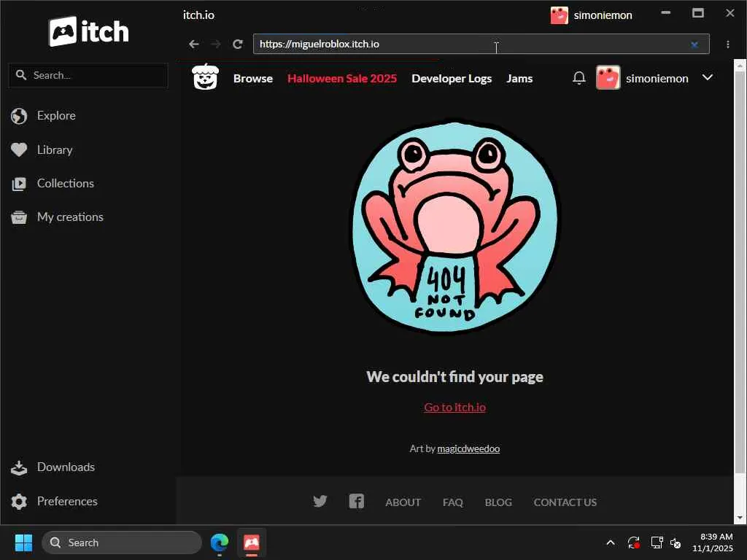Open the FAQ footer link
This screenshot has width=747, height=560.
(x=452, y=502)
